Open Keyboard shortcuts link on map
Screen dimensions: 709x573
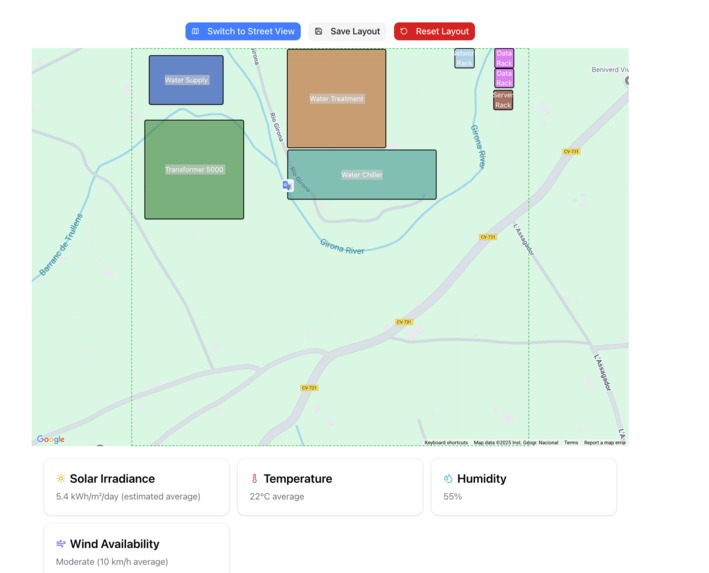[x=446, y=442]
